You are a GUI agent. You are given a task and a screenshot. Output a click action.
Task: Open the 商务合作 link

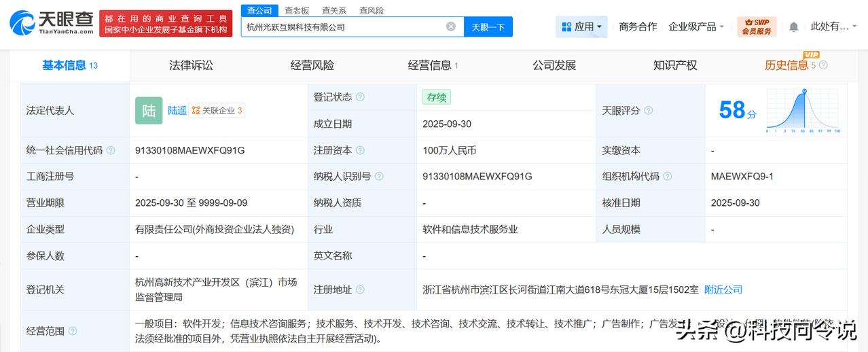coord(638,27)
